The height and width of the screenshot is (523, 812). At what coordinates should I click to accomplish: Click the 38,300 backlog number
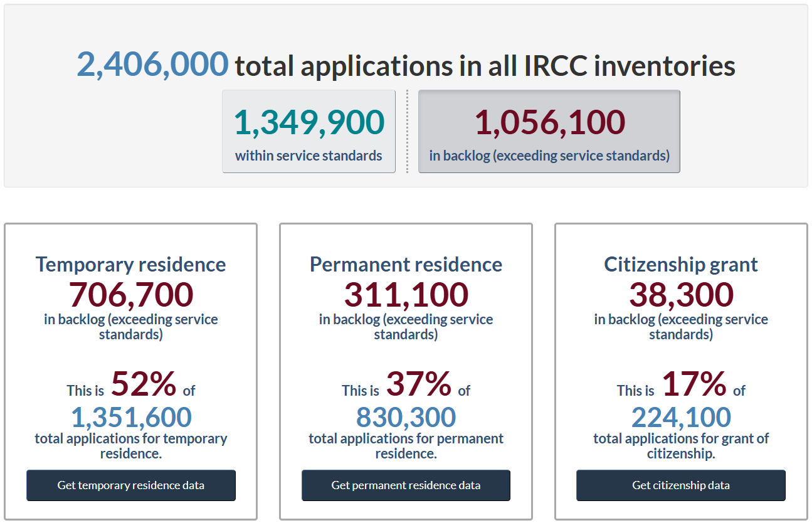coord(681,295)
